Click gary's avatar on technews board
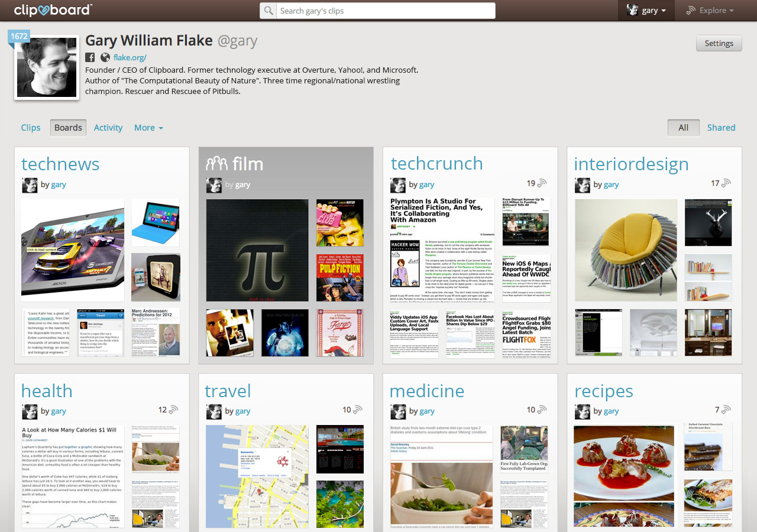Screen dimensions: 757x532 point(30,185)
